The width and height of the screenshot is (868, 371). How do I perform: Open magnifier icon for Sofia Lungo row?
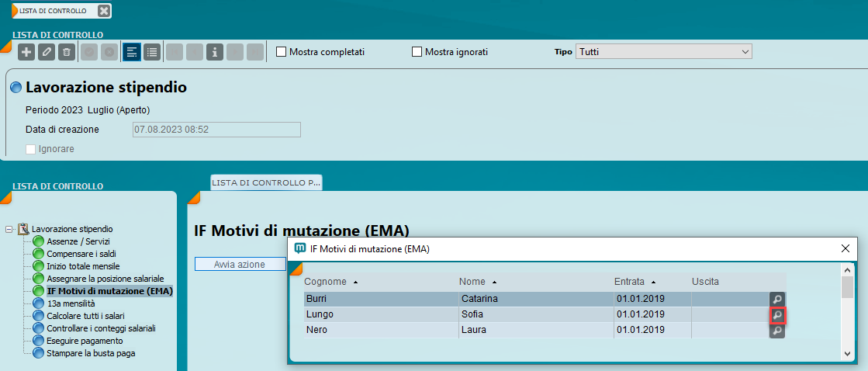tap(777, 315)
